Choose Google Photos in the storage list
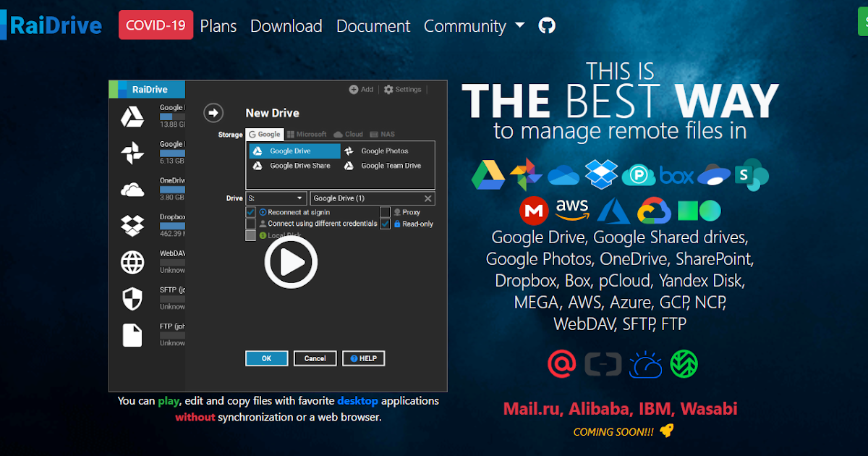The image size is (868, 456). (378, 151)
